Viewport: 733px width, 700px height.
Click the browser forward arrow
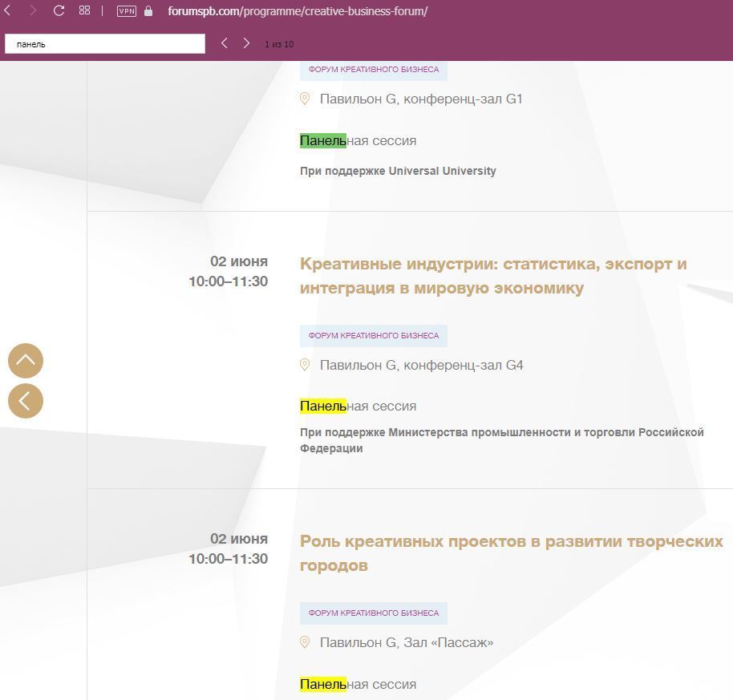click(x=33, y=11)
